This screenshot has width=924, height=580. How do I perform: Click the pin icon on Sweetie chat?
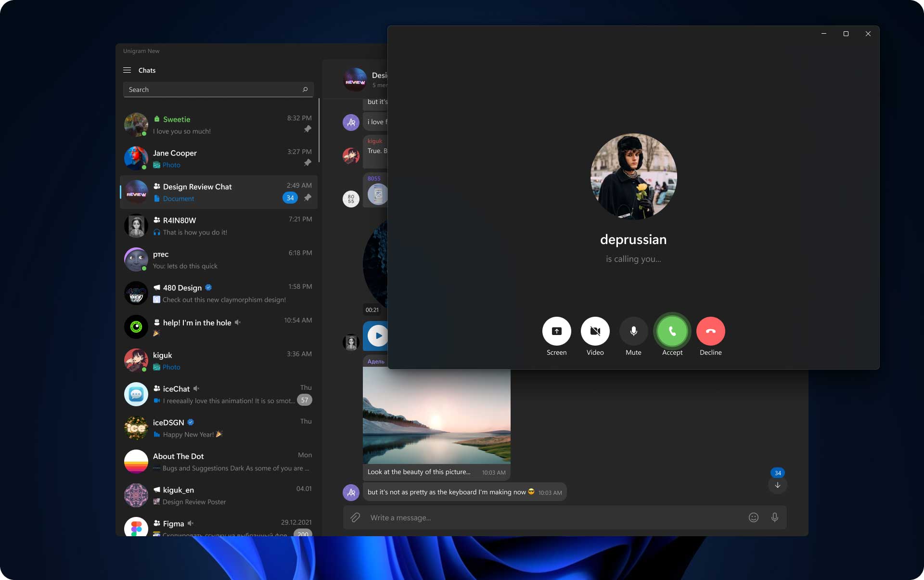[x=308, y=129]
